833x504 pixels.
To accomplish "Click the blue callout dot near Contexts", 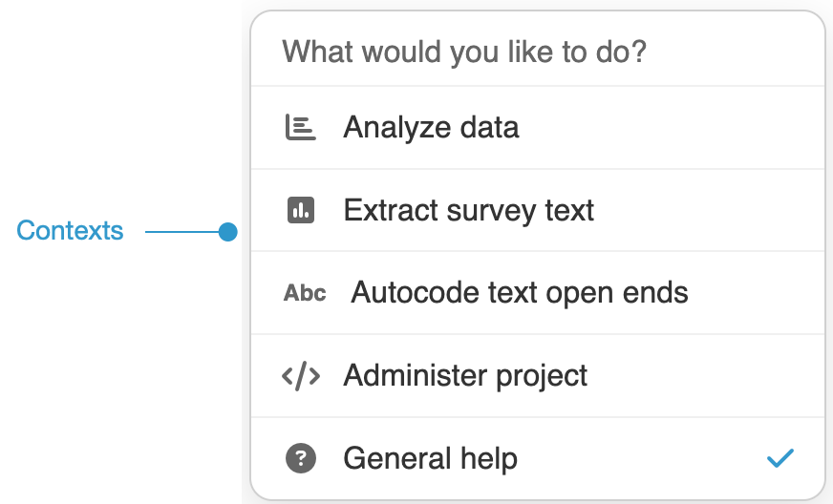I will click(227, 232).
